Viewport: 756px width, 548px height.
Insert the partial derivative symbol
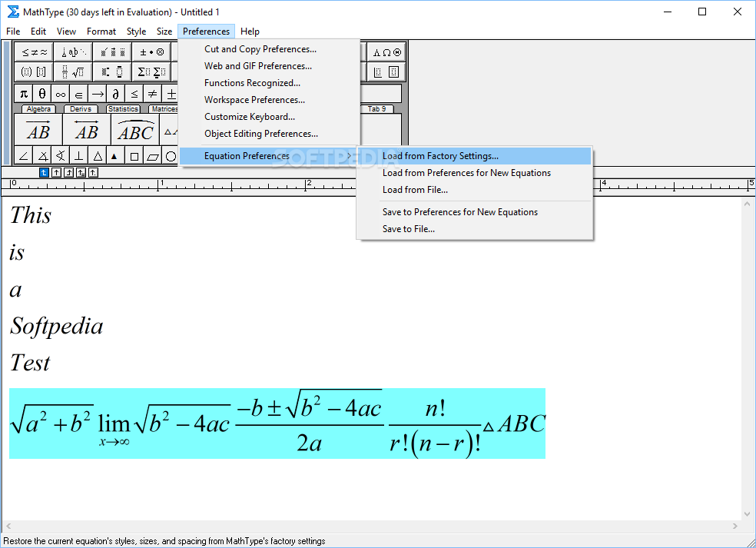pyautogui.click(x=116, y=94)
